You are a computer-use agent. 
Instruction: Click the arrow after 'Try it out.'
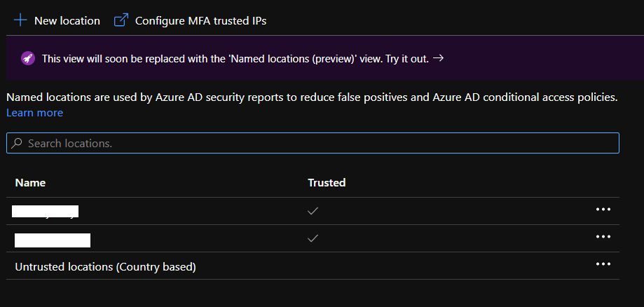tap(438, 58)
